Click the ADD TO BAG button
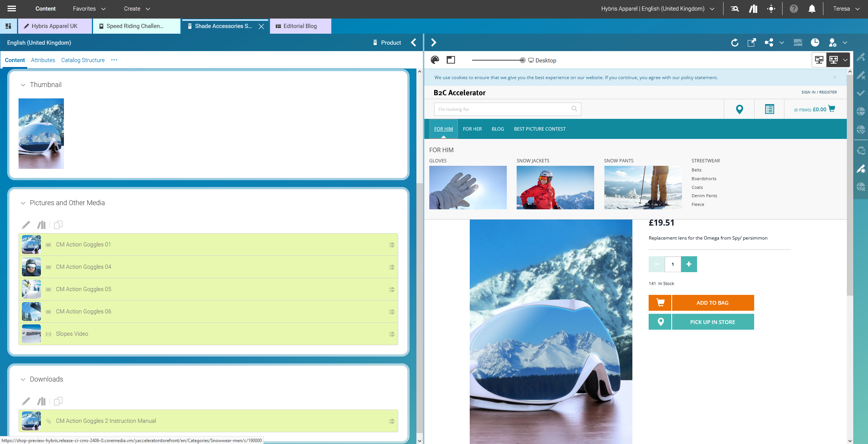The height and width of the screenshot is (444, 868). click(712, 302)
